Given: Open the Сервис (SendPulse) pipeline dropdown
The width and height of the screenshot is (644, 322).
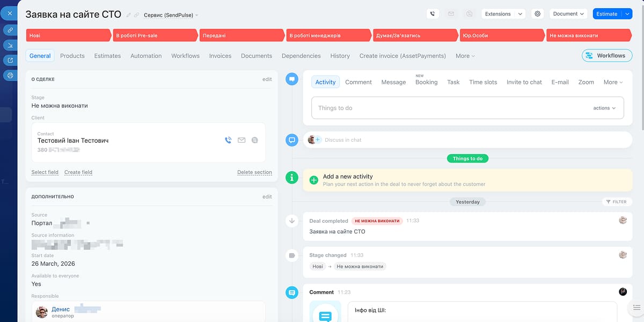Looking at the screenshot, I should point(171,15).
